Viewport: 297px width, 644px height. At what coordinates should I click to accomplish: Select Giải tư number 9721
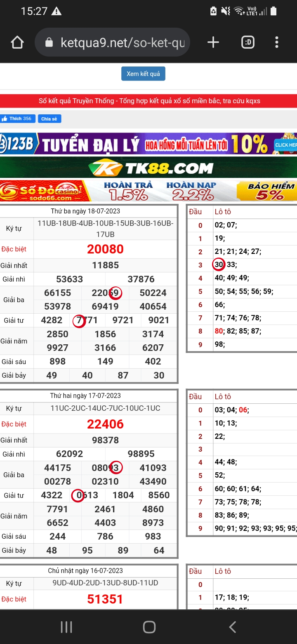(123, 320)
